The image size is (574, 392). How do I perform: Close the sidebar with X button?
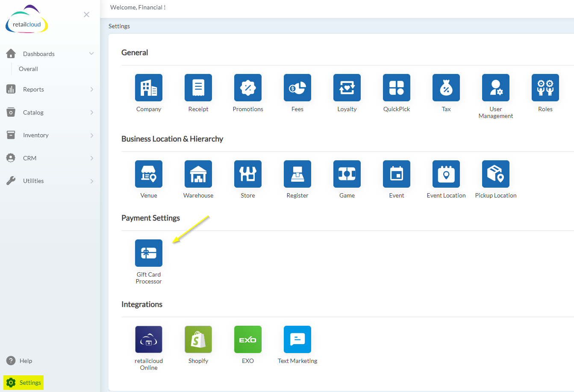click(86, 15)
